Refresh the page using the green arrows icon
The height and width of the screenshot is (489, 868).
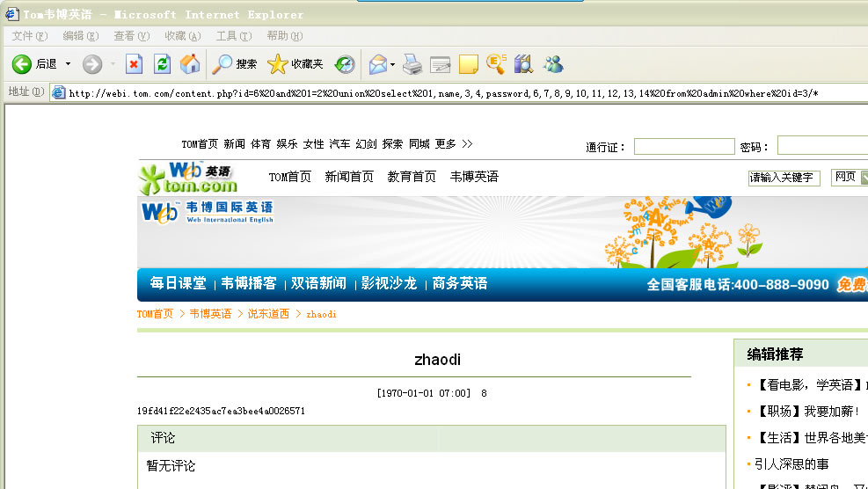[x=162, y=64]
